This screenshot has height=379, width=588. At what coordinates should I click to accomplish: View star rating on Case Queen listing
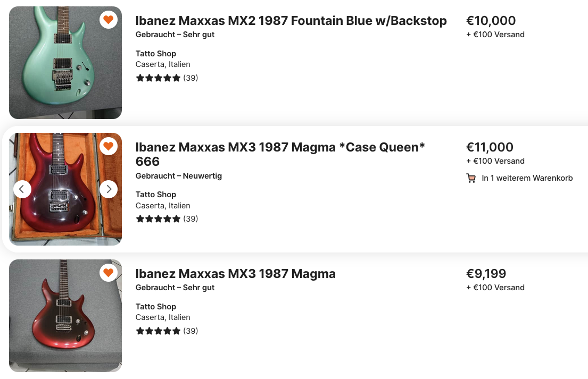point(167,219)
